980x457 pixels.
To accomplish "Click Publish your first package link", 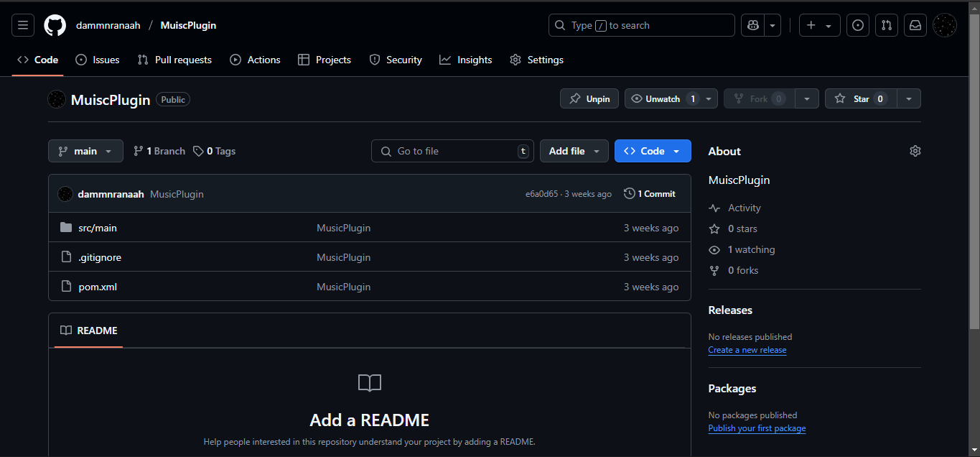I will 757,428.
